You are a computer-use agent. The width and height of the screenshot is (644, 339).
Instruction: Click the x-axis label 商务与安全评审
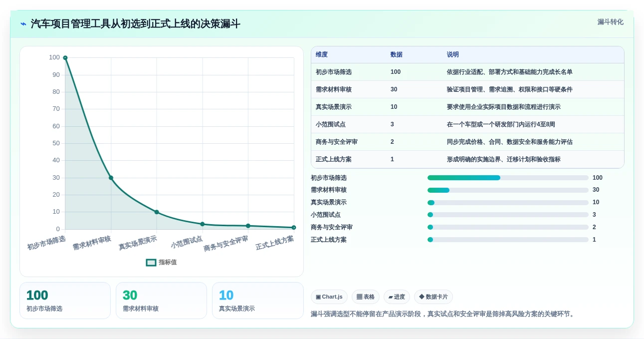point(226,244)
